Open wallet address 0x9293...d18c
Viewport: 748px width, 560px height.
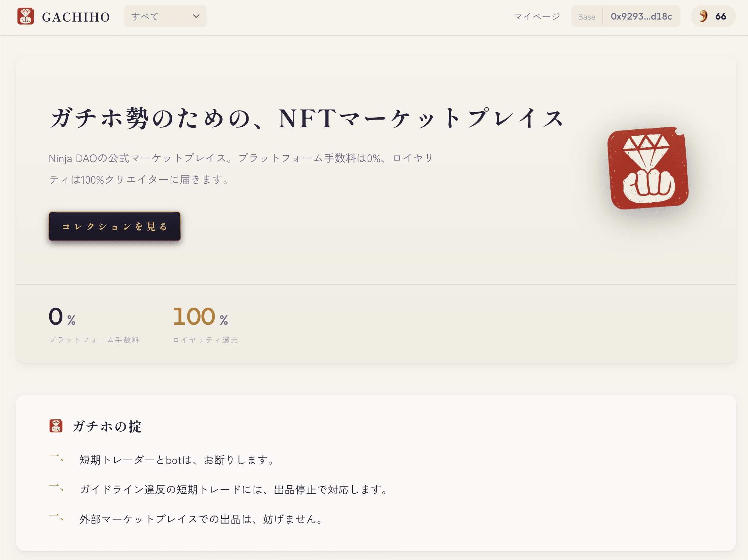point(641,16)
